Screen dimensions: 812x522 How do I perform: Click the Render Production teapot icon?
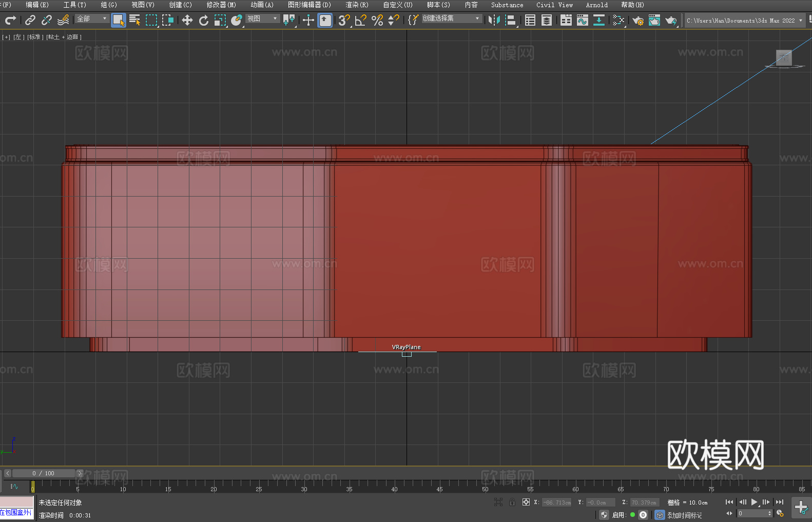tap(671, 20)
